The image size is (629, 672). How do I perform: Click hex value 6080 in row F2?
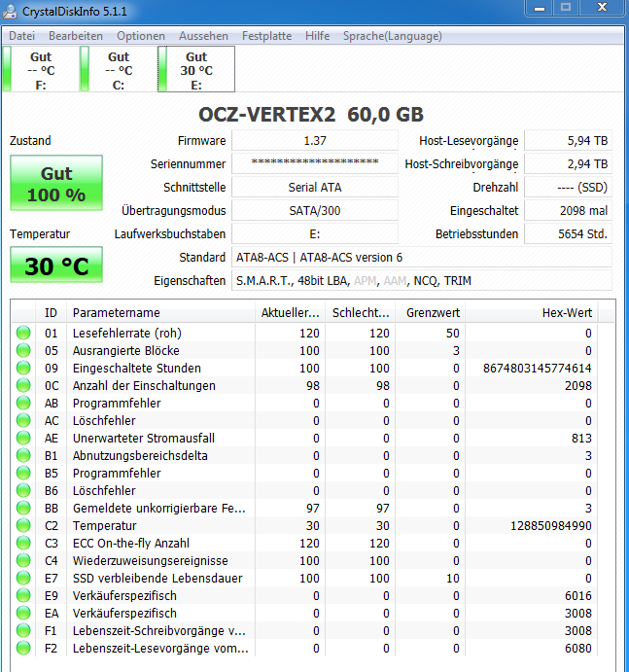pyautogui.click(x=578, y=648)
